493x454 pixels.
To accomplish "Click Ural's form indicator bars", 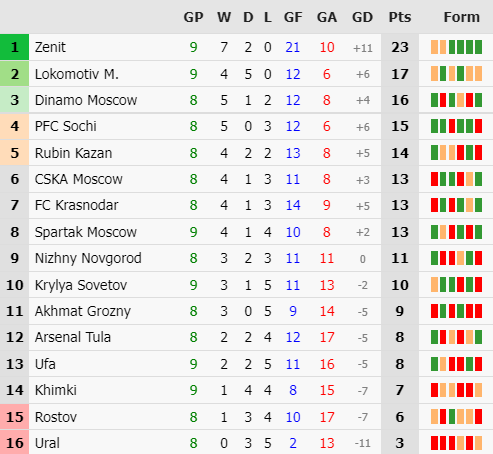I will (x=456, y=443).
